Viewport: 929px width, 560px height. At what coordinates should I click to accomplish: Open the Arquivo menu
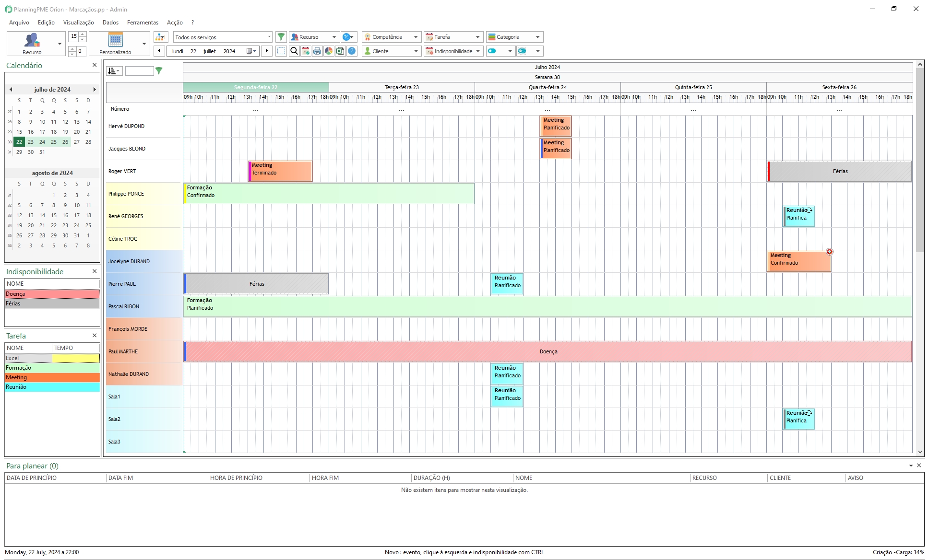(19, 23)
